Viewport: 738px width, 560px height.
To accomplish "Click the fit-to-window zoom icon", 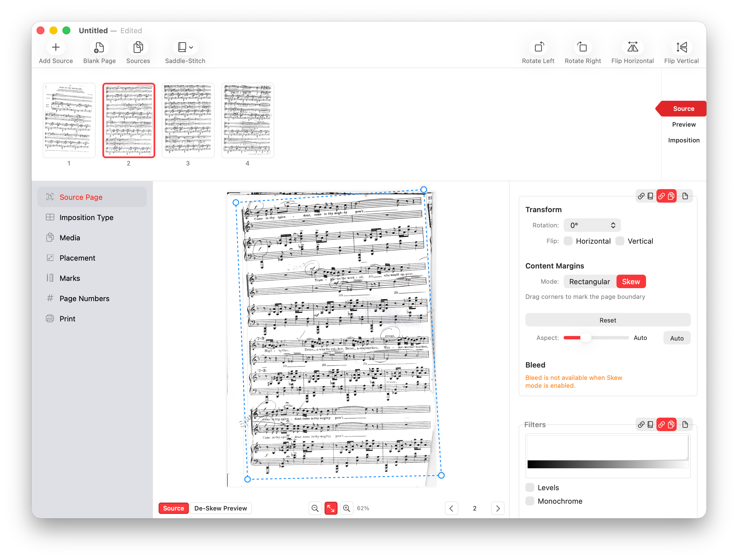I will [331, 508].
